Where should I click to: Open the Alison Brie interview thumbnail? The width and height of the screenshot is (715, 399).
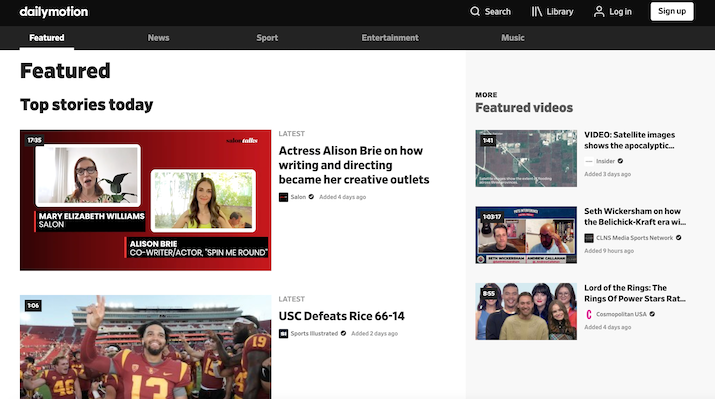(145, 200)
